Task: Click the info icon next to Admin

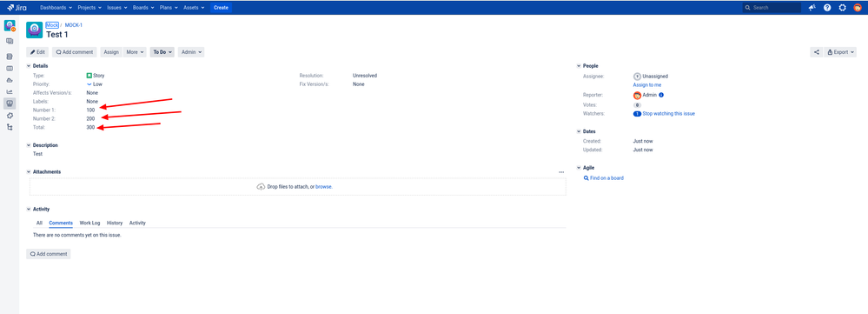Action: pos(661,96)
